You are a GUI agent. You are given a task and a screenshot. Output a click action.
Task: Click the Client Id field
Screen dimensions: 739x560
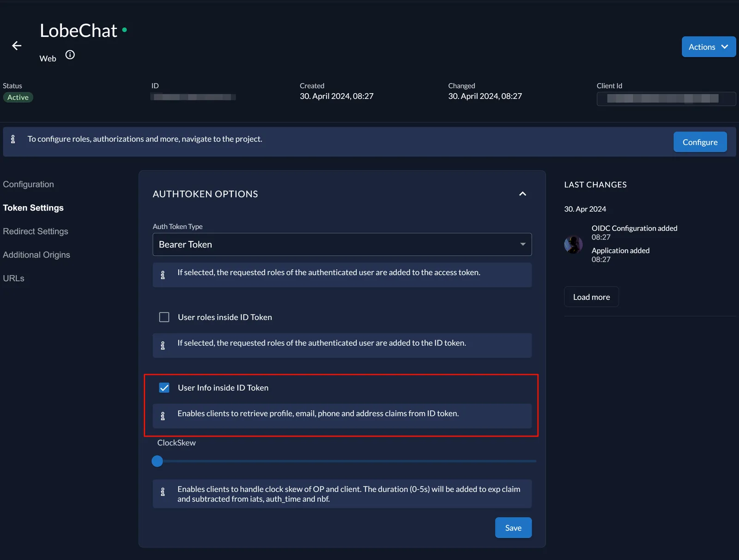(x=666, y=99)
